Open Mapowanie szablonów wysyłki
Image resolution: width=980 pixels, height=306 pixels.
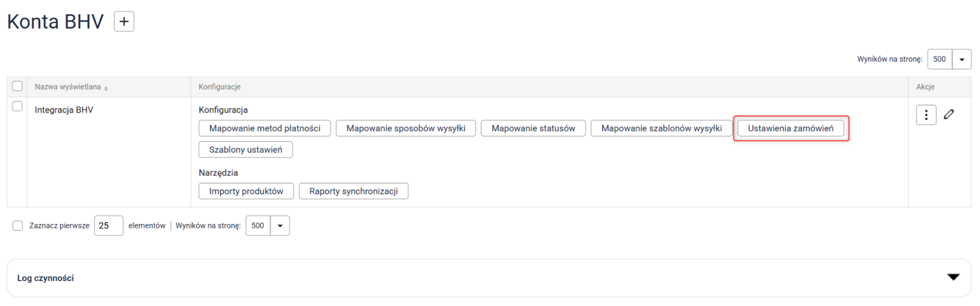coord(661,128)
